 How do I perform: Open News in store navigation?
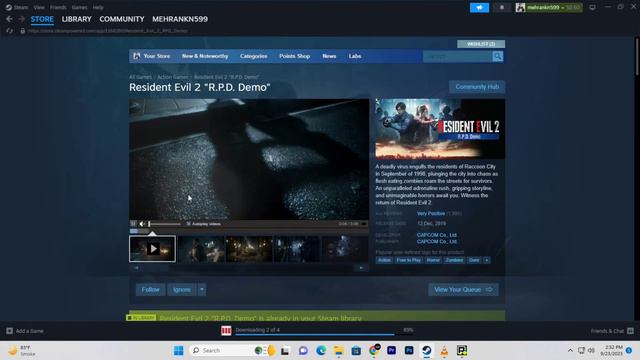point(329,56)
